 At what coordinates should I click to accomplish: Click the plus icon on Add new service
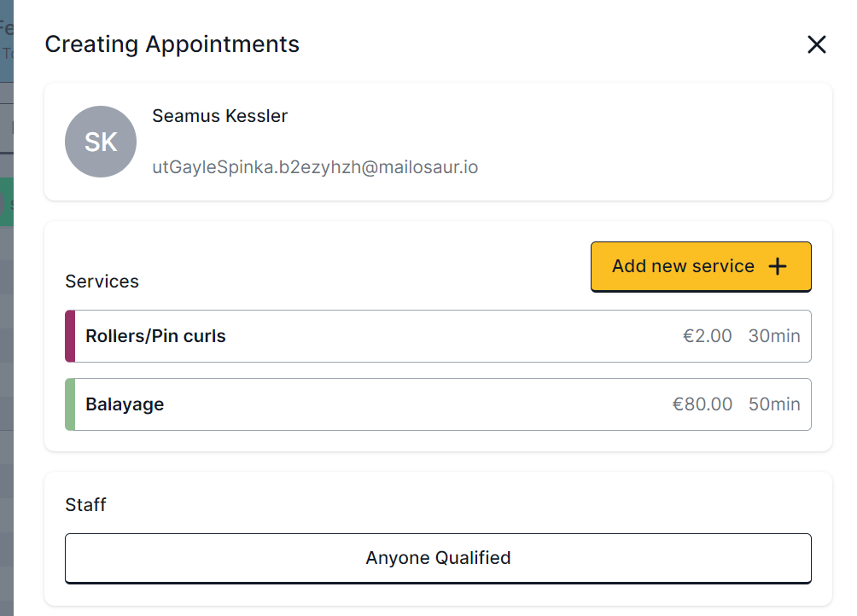point(777,266)
